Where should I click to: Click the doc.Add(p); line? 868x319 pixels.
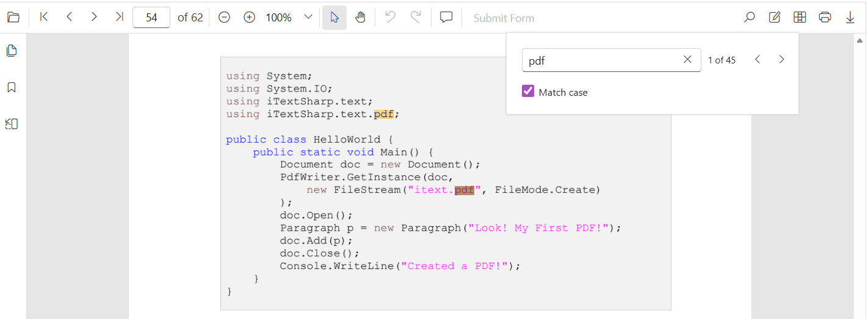pyautogui.click(x=317, y=240)
